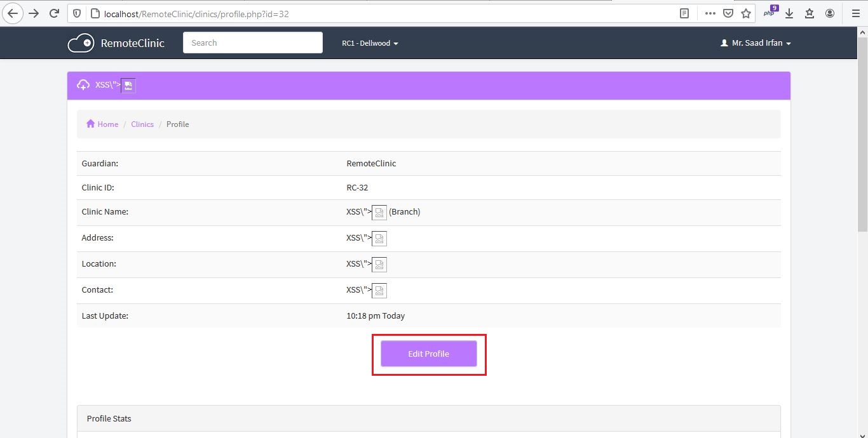
Task: Go back to the previous browser page
Action: coord(13,13)
